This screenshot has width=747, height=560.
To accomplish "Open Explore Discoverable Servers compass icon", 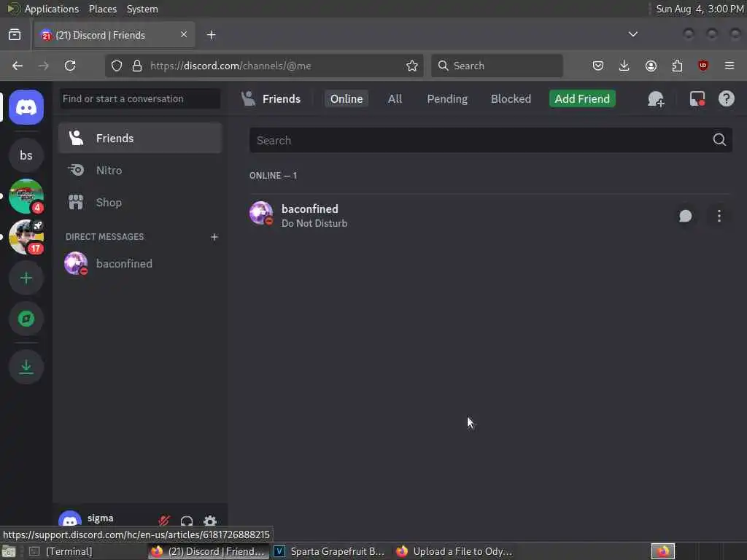I will (x=26, y=319).
